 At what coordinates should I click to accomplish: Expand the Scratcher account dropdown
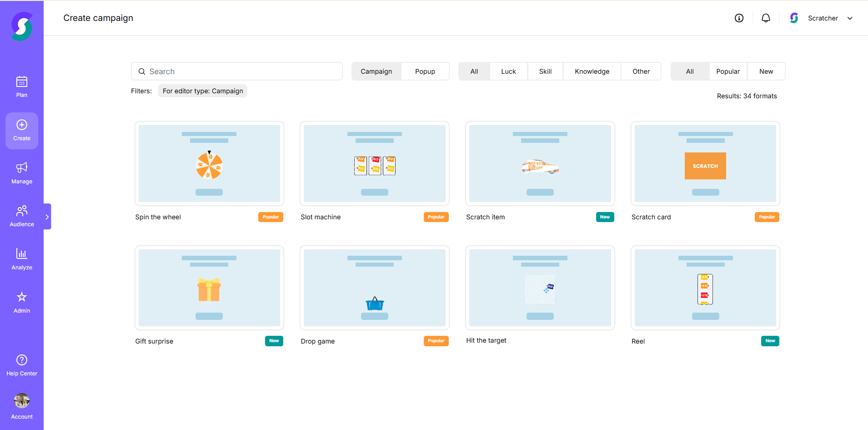[849, 18]
